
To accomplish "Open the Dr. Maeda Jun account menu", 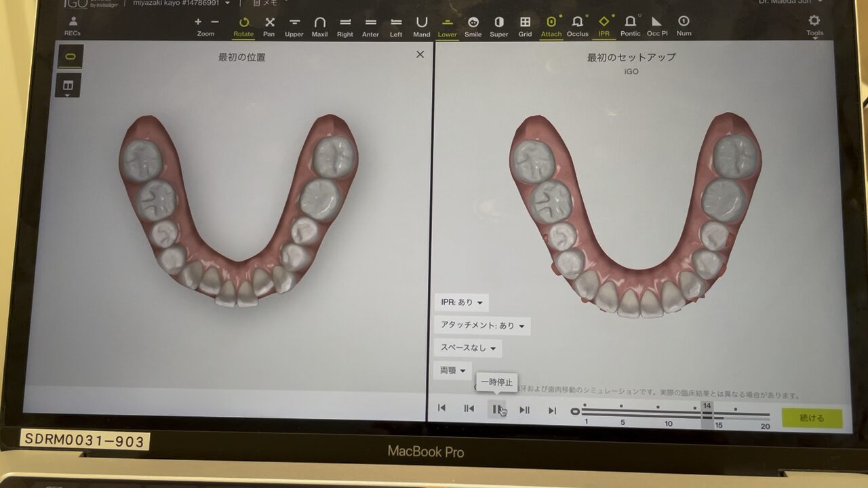I will 791,2.
